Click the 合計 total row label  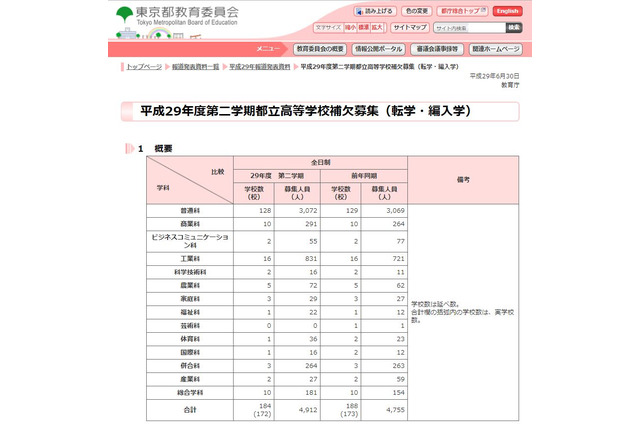pyautogui.click(x=190, y=410)
